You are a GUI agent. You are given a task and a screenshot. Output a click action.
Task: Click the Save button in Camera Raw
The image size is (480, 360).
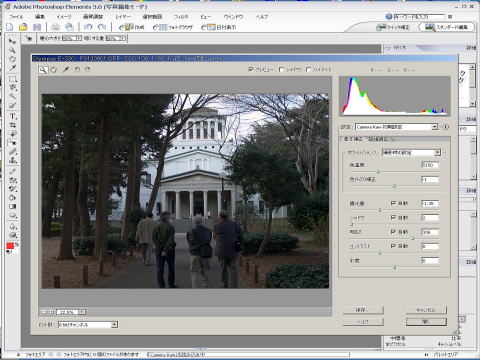363,310
